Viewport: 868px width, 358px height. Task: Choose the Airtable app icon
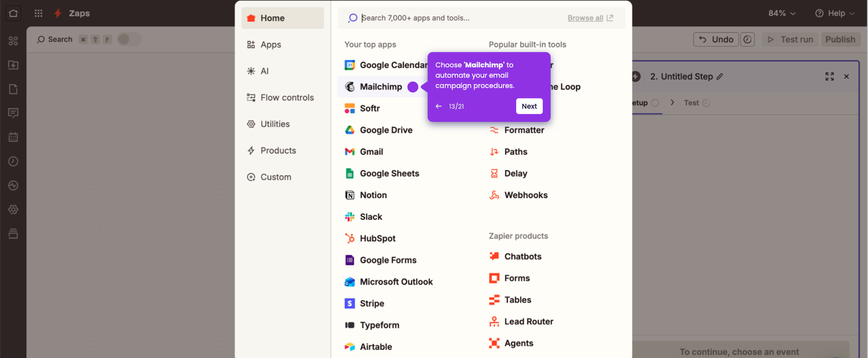coord(350,347)
